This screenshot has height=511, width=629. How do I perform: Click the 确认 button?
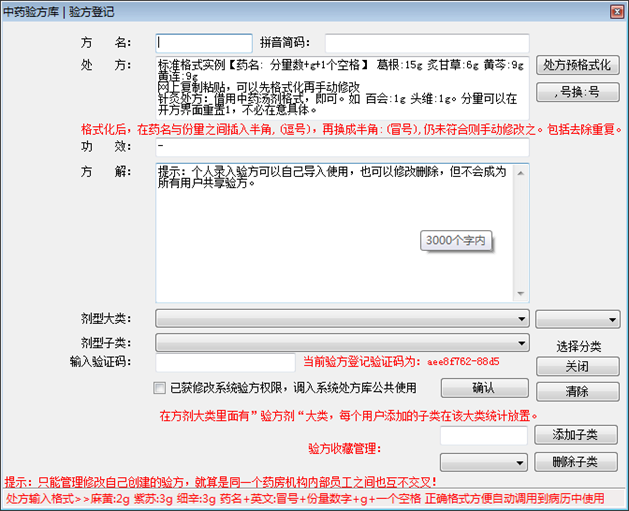pyautogui.click(x=485, y=388)
